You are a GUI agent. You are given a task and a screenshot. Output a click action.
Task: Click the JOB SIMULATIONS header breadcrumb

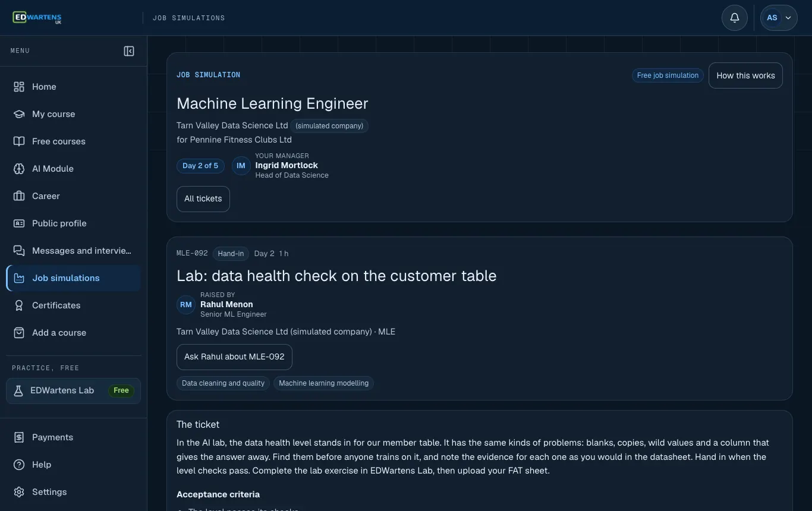pos(189,18)
